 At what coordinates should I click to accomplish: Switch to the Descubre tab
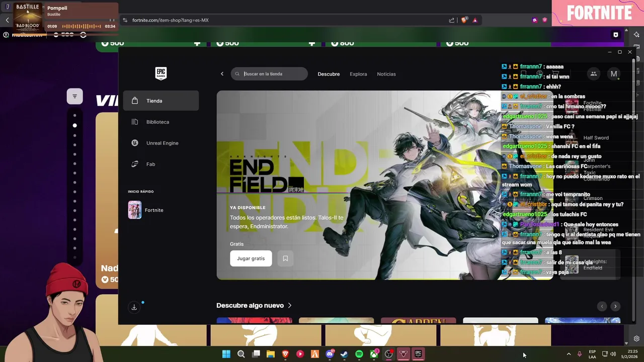[329, 74]
